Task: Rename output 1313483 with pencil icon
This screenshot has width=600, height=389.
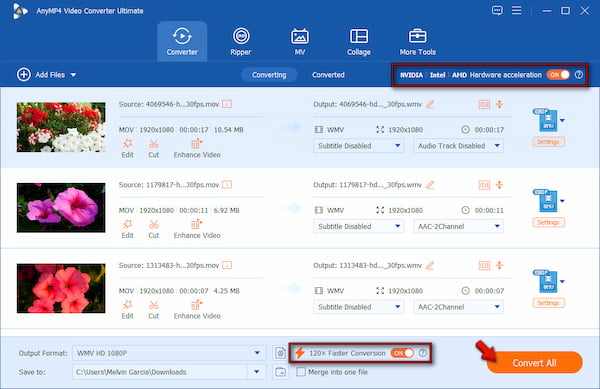Action: tap(430, 265)
